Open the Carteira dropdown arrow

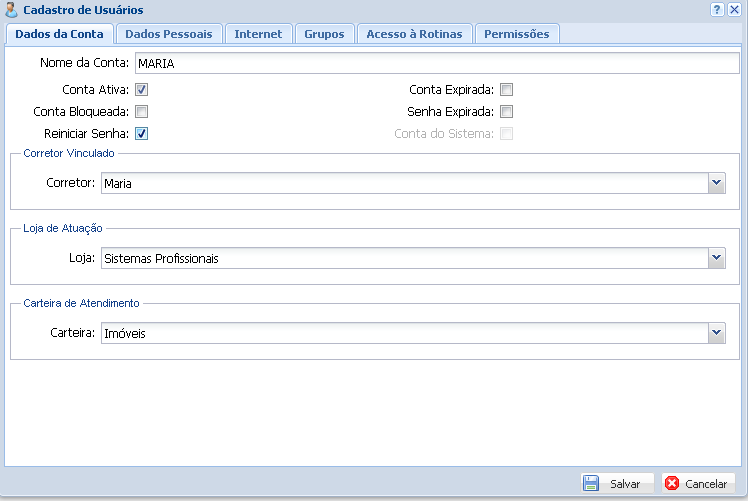(716, 333)
